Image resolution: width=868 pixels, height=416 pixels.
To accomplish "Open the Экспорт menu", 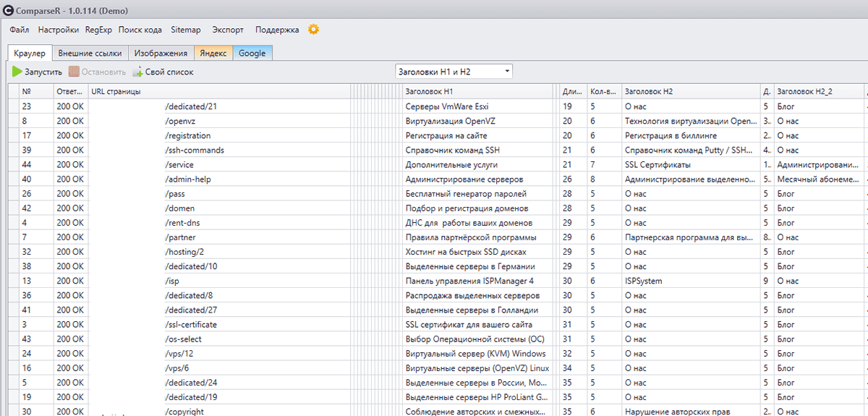I will click(228, 30).
